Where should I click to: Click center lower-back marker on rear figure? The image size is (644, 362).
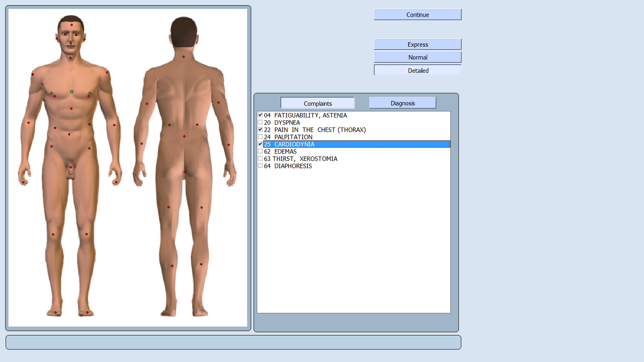pos(184,136)
